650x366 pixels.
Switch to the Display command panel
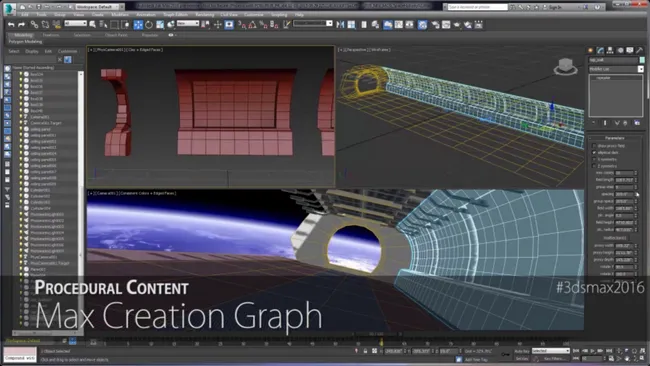click(630, 50)
